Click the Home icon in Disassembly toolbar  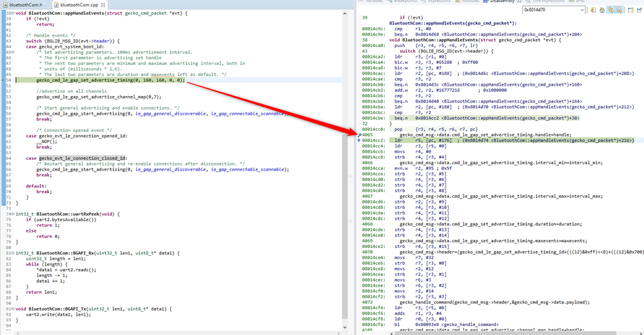601,10
